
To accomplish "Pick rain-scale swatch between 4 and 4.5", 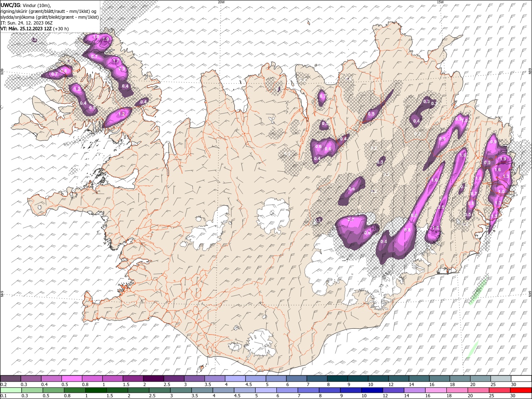I will (x=223, y=390).
